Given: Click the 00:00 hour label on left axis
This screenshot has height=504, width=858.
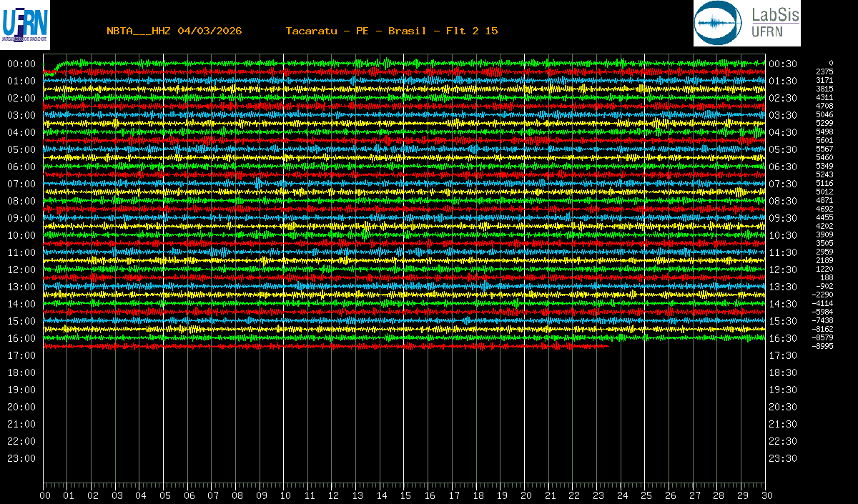Looking at the screenshot, I should click(21, 64).
